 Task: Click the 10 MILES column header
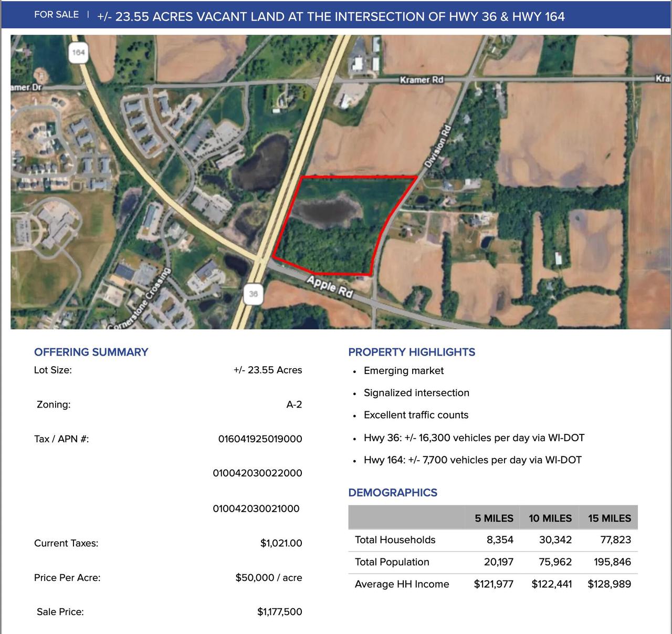550,518
